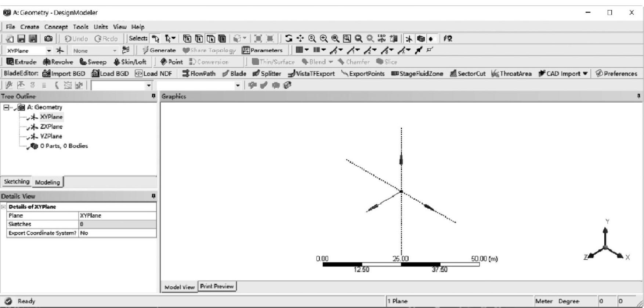
Task: Open the File menu
Action: pos(10,27)
